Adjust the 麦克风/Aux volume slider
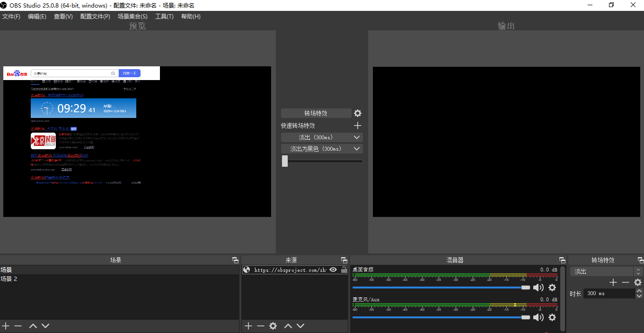The image size is (644, 333). click(x=441, y=317)
